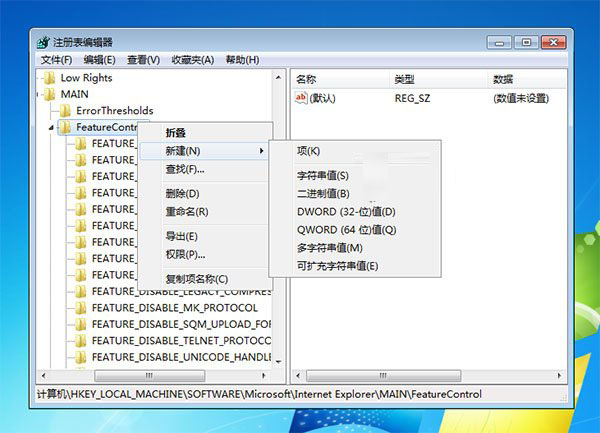Viewport: 600px width, 433px height.
Task: Click the ErrorThresholds key label
Action: click(x=115, y=111)
